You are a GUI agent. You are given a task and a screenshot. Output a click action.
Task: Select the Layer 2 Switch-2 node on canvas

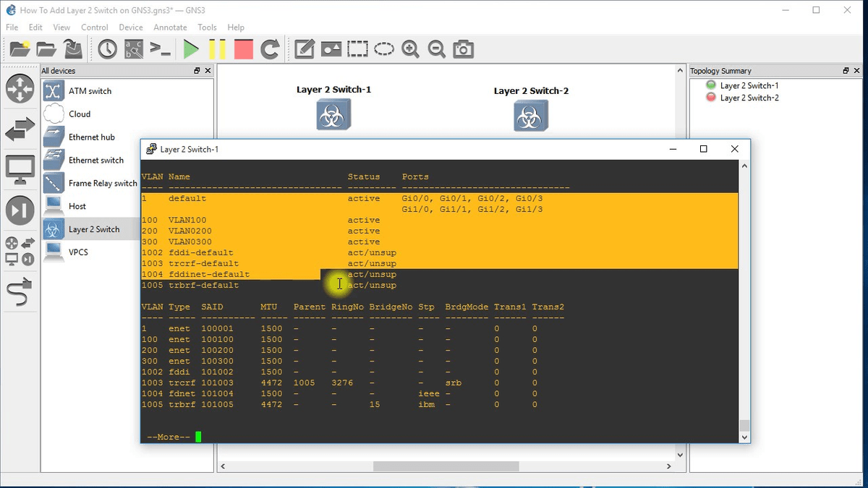tap(531, 116)
